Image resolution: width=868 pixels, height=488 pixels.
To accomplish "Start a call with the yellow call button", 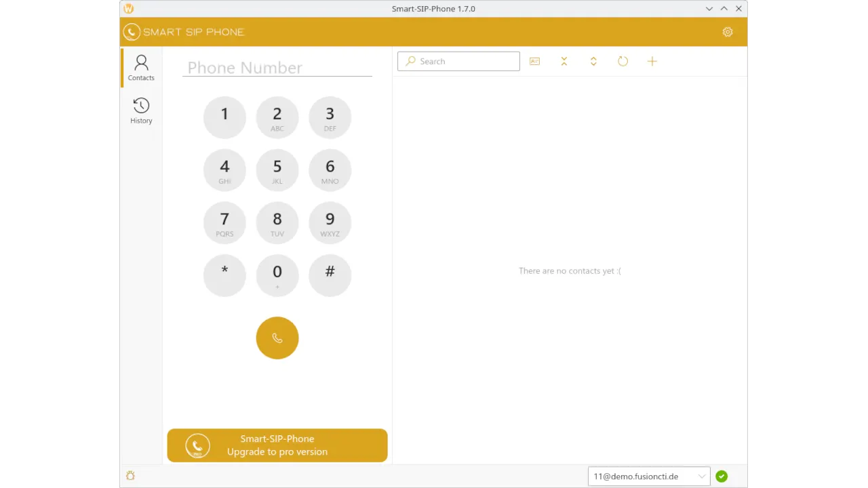I will click(x=277, y=338).
